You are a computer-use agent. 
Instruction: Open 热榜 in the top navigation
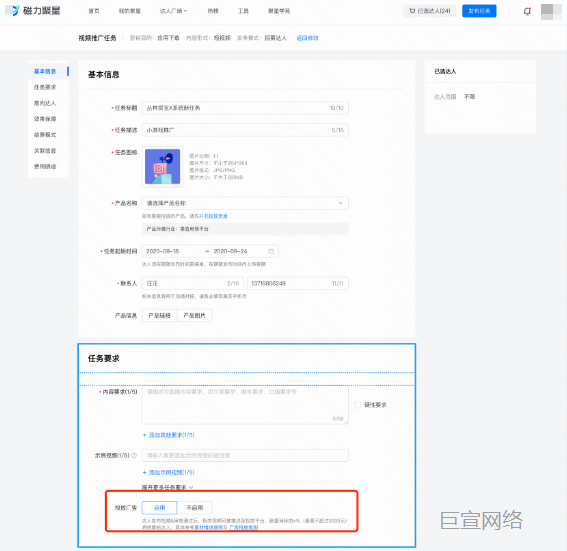[x=213, y=11]
